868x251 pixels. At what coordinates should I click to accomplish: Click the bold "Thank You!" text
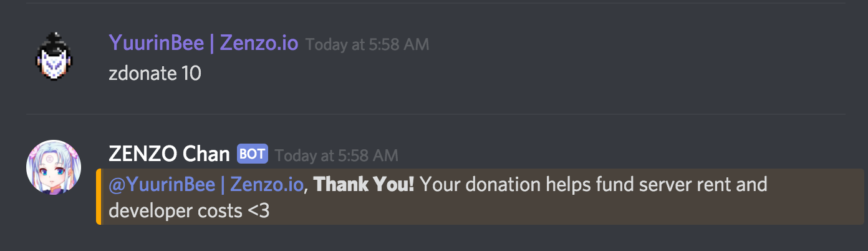[x=364, y=185]
